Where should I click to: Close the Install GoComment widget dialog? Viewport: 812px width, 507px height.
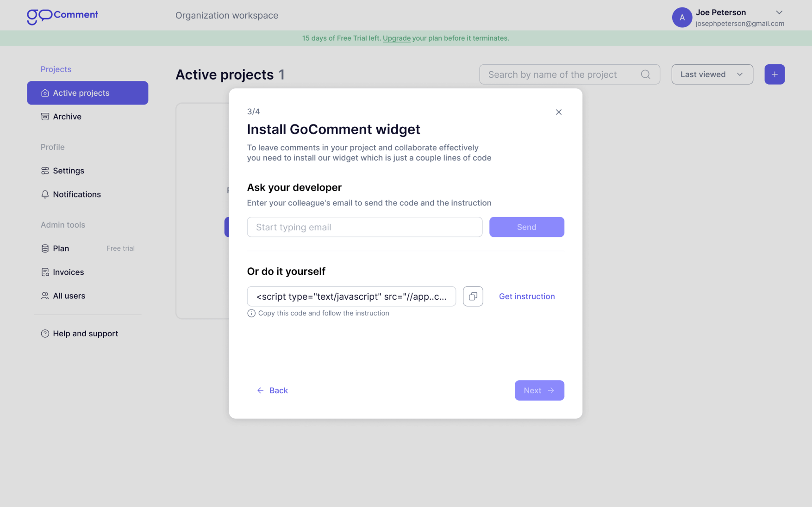[x=558, y=112]
